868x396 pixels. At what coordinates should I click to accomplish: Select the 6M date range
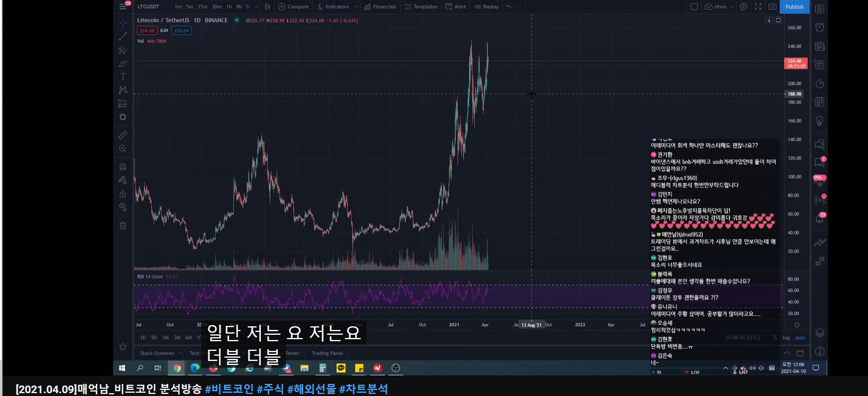pos(189,338)
